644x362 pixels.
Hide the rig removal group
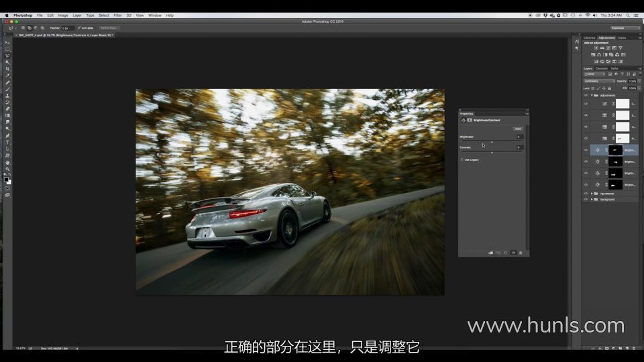586,193
